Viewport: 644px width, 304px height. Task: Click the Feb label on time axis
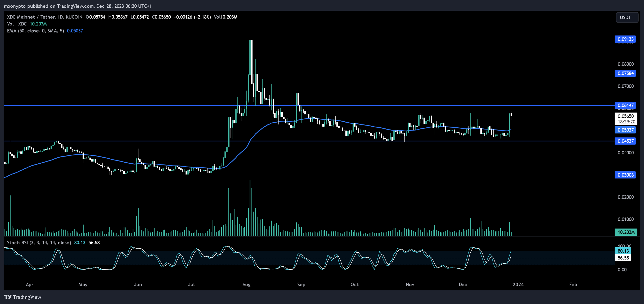point(573,285)
